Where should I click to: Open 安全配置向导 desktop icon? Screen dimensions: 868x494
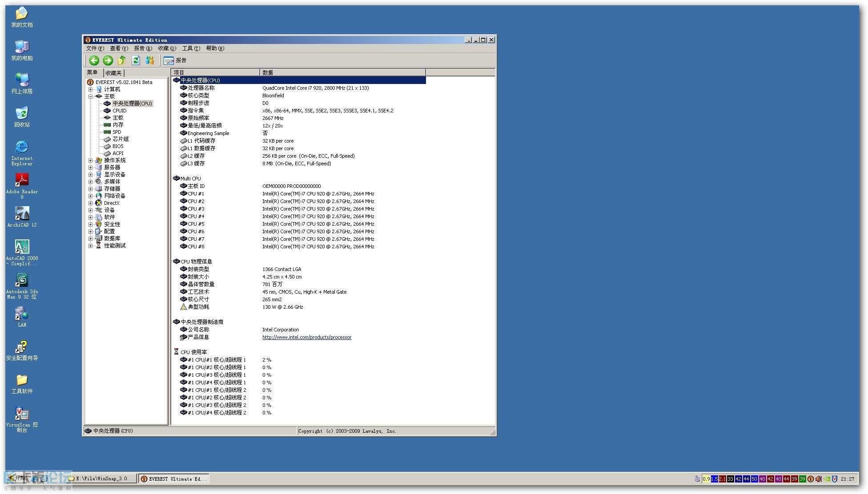(x=22, y=351)
